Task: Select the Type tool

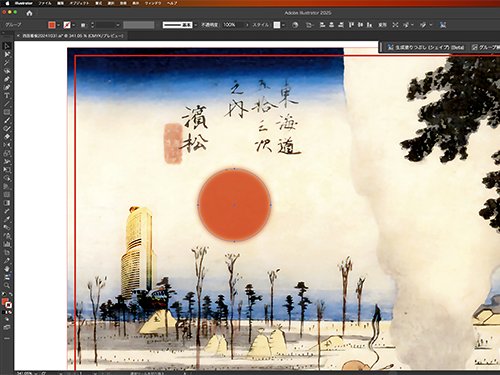Action: (7, 96)
